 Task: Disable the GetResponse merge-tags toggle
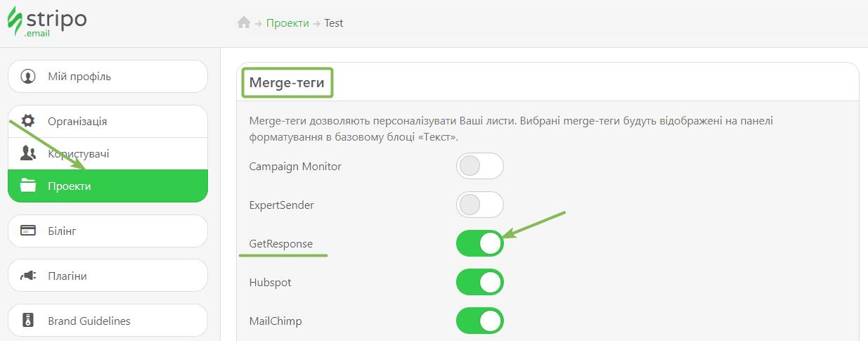480,243
